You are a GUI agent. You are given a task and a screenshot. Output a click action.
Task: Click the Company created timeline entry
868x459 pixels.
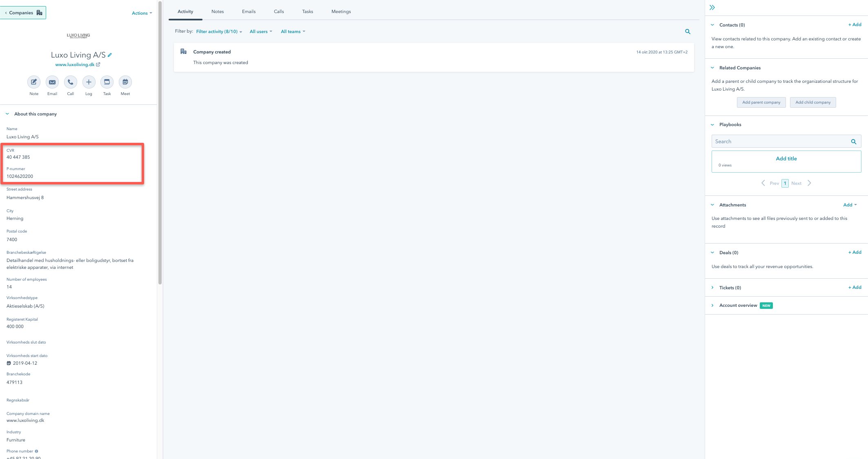click(x=434, y=57)
